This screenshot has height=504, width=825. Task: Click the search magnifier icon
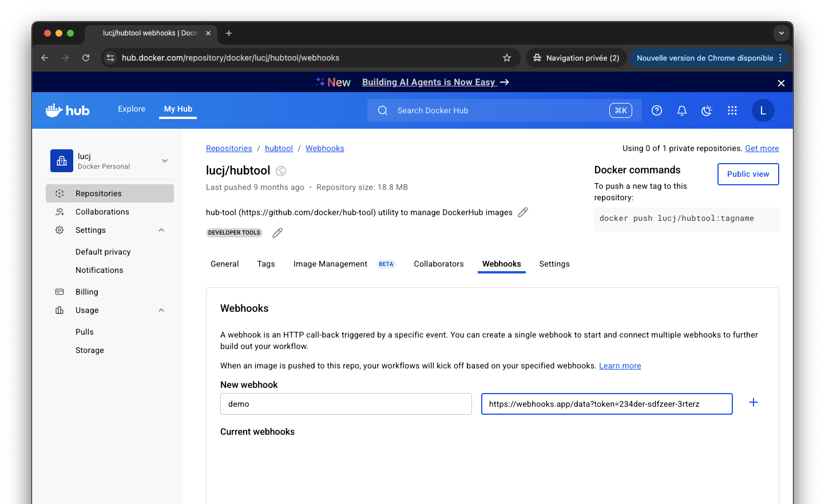click(383, 110)
